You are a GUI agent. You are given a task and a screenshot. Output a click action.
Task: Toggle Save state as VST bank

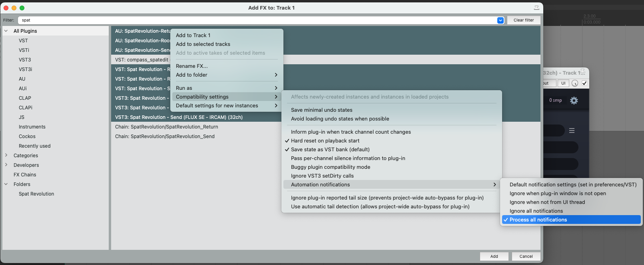[x=330, y=150]
